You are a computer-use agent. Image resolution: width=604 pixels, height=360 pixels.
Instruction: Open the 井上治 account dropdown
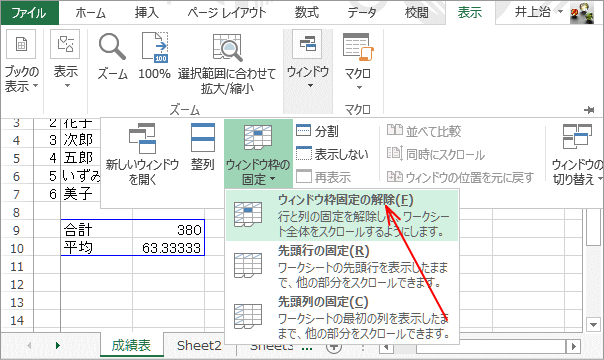539,12
